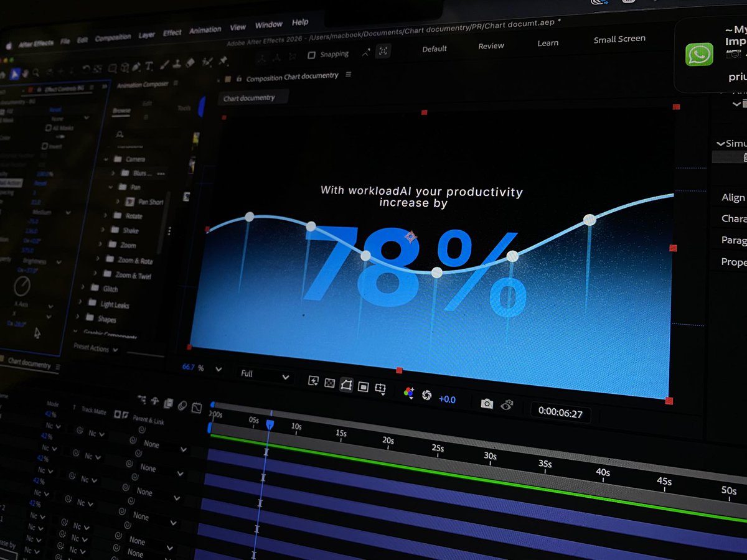Select the Puppet Pin tool
The image size is (747, 560).
(223, 60)
